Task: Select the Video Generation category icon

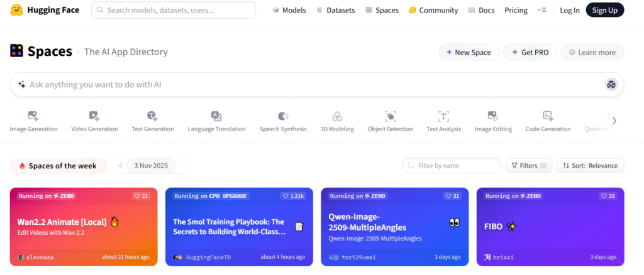Action: point(94,116)
